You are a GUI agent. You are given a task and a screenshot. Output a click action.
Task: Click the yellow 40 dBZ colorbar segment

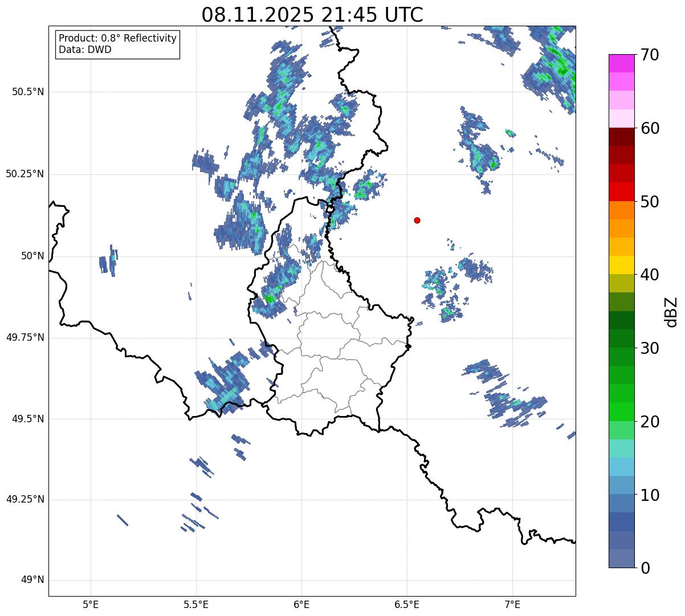click(x=622, y=265)
